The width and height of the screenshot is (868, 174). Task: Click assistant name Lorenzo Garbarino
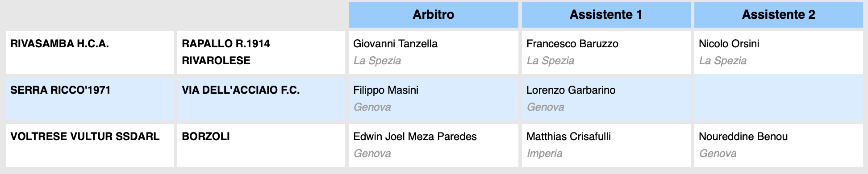571,90
